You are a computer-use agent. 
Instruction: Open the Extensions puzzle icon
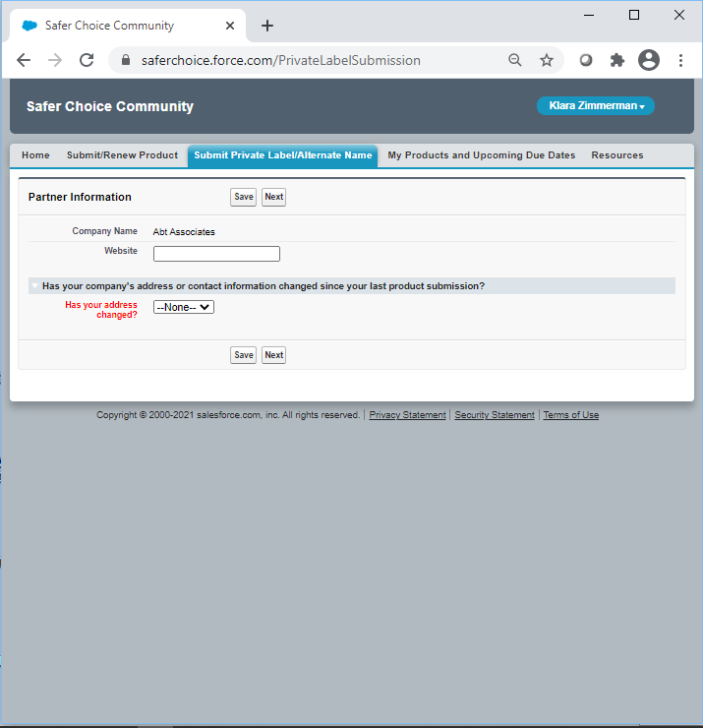pos(617,60)
